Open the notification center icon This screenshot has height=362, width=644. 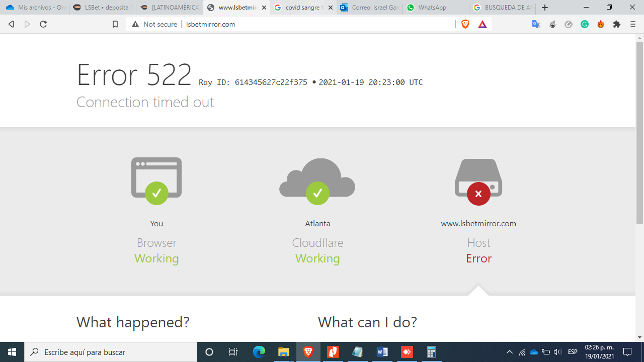[627, 352]
